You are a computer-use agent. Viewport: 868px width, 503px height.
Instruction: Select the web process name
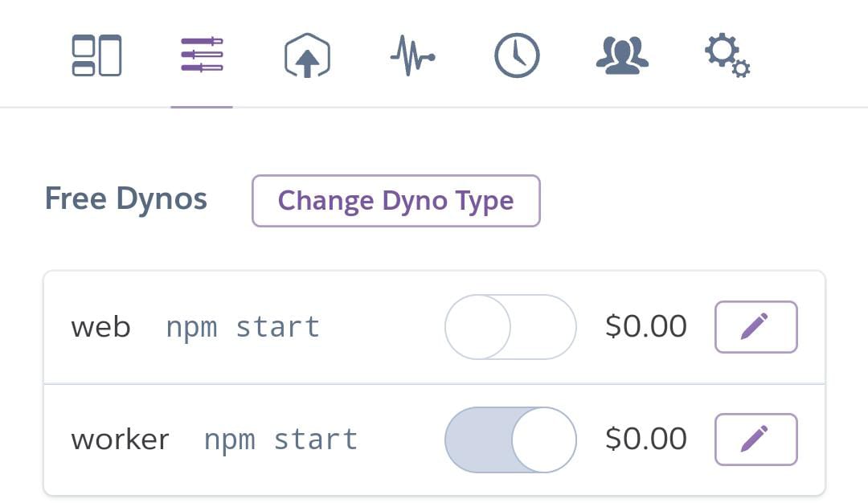[x=100, y=328]
